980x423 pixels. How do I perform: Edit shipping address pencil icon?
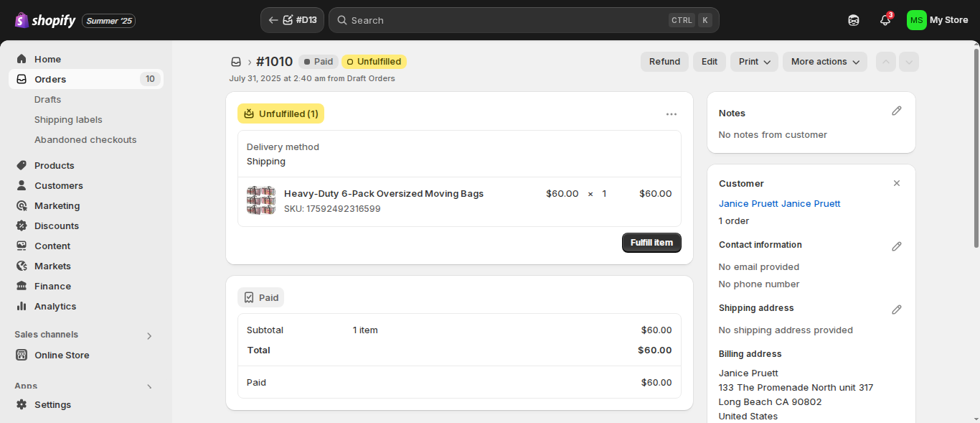pos(897,310)
